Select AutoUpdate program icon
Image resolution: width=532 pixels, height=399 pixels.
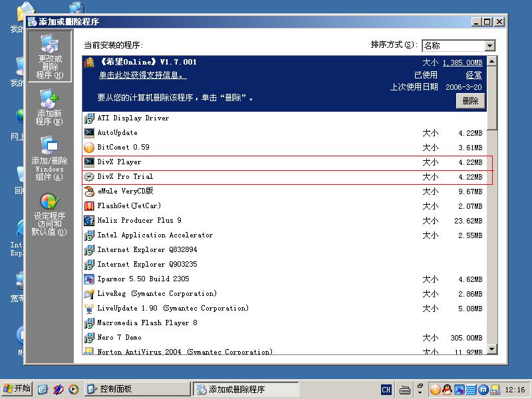89,132
